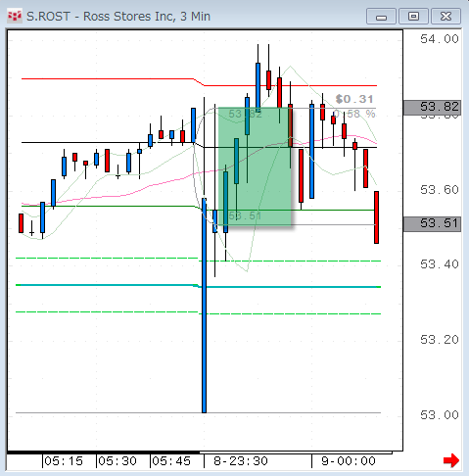This screenshot has height=476, width=469.
Task: Click the tall blue candle reaching 53.00
Action: (204, 306)
